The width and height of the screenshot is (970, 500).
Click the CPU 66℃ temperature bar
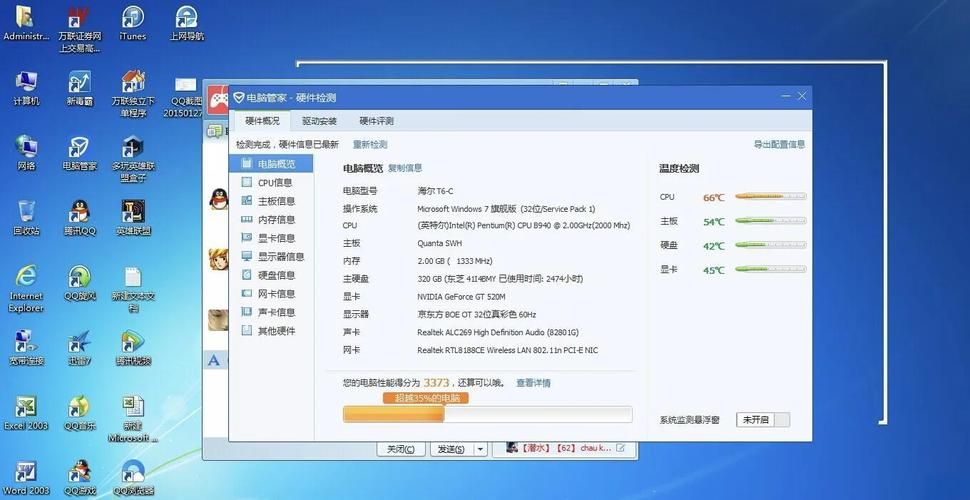770,196
